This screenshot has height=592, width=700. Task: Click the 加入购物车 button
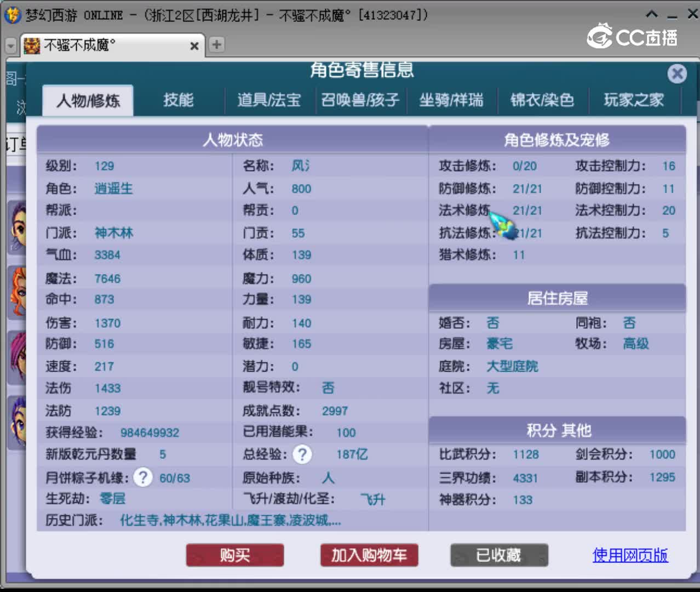click(x=369, y=555)
